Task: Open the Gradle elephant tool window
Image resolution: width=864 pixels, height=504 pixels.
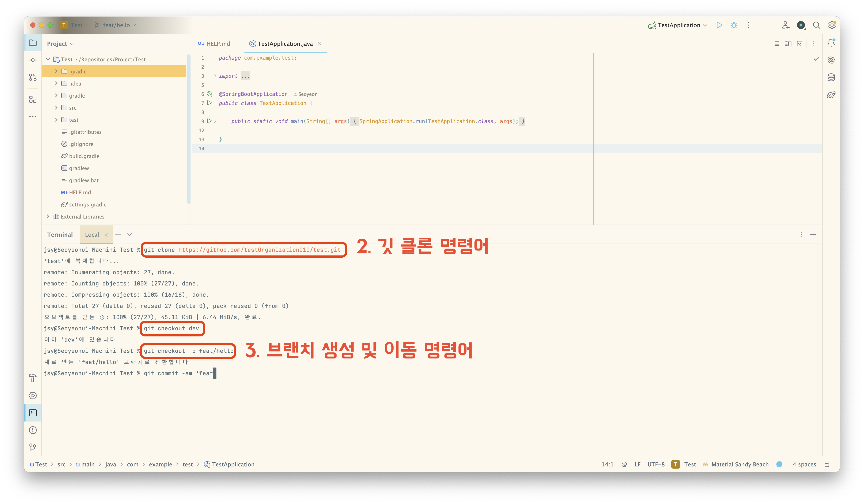Action: 831,95
